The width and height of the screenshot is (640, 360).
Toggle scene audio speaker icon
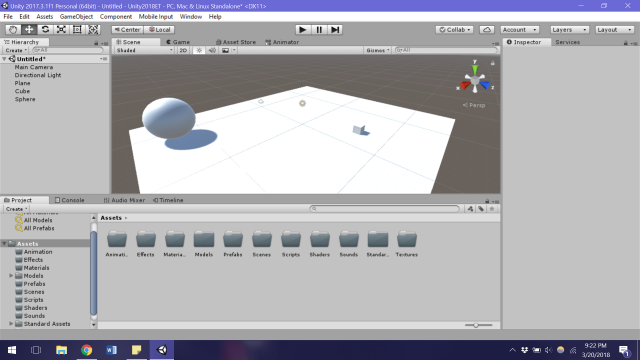212,50
